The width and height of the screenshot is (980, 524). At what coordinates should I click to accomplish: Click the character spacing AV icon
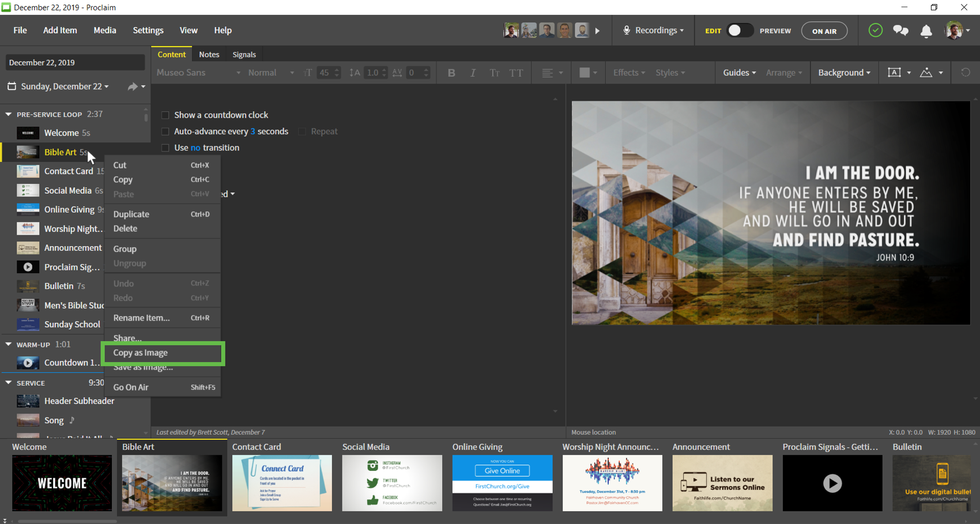[397, 73]
